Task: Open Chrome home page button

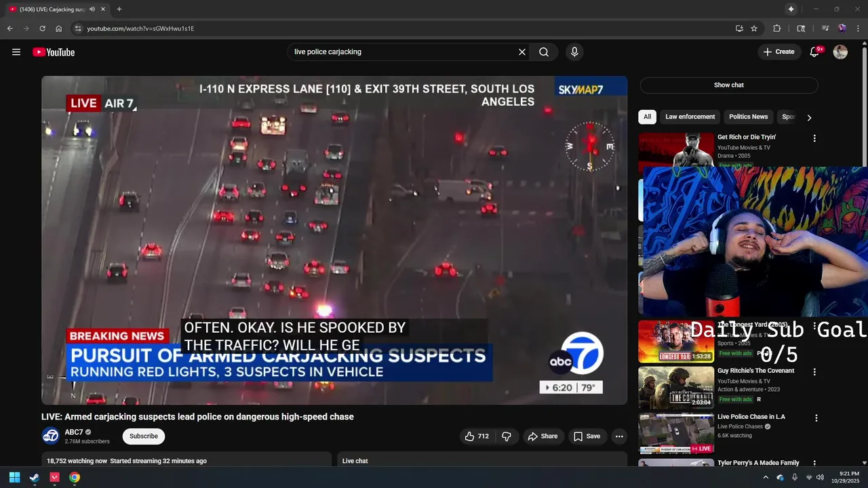Action: click(58, 28)
